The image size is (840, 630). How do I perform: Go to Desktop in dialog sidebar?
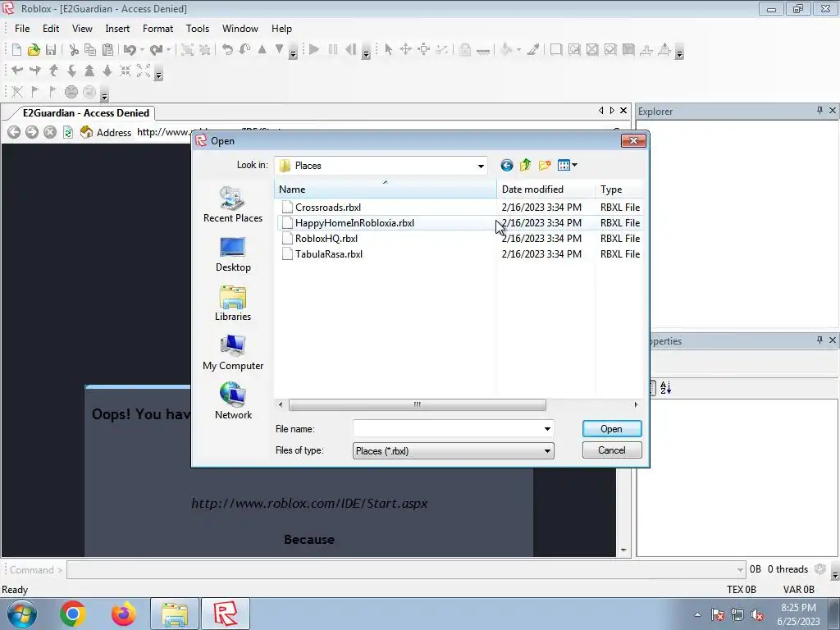coord(233,254)
